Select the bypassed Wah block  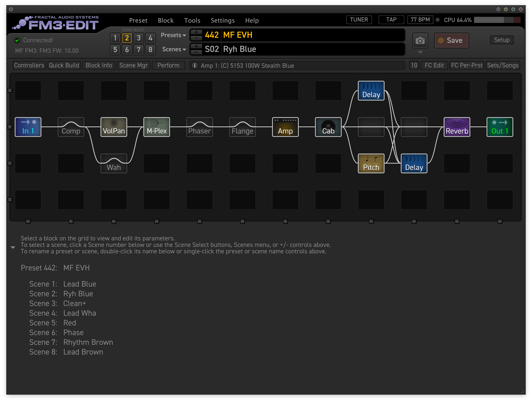coord(114,163)
